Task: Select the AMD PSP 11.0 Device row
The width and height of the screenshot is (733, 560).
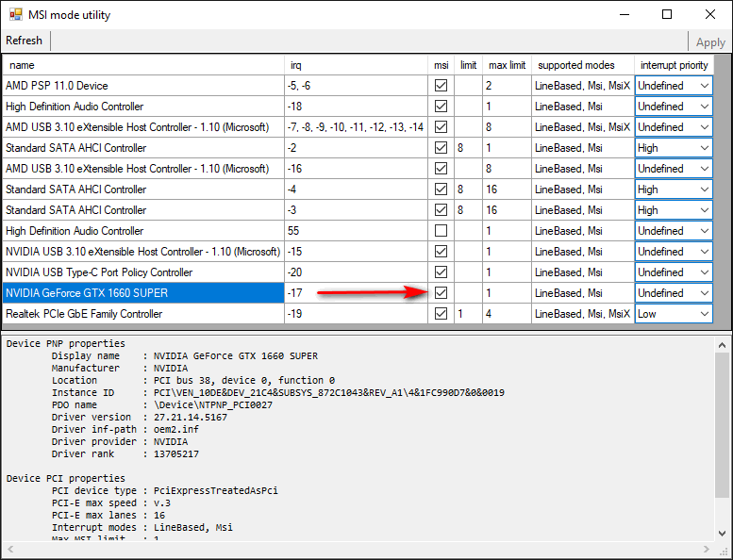Action: 143,86
